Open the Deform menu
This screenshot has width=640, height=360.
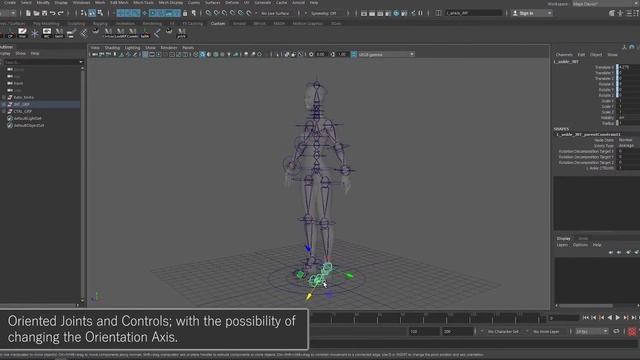click(x=232, y=3)
